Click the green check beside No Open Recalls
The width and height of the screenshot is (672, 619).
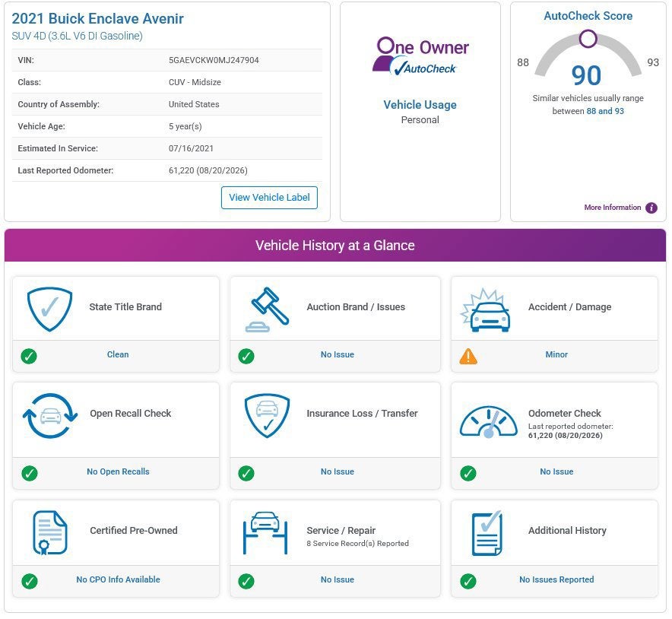click(x=29, y=473)
